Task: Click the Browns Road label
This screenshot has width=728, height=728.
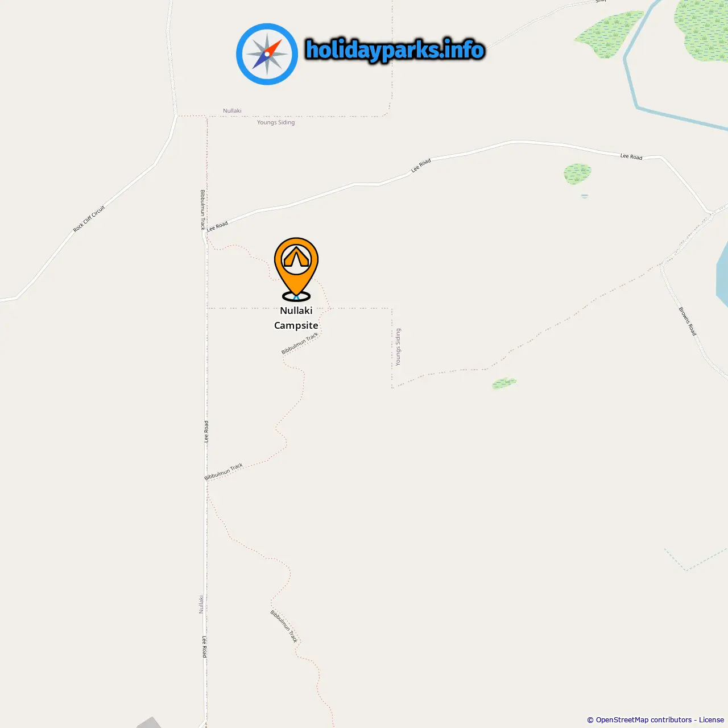Action: (687, 321)
